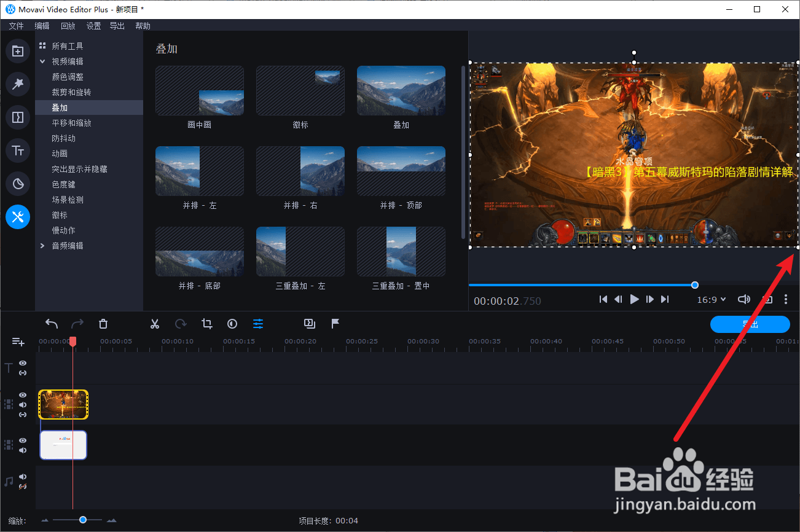Delete selected clip with trash icon
This screenshot has height=532, width=800.
click(x=103, y=324)
